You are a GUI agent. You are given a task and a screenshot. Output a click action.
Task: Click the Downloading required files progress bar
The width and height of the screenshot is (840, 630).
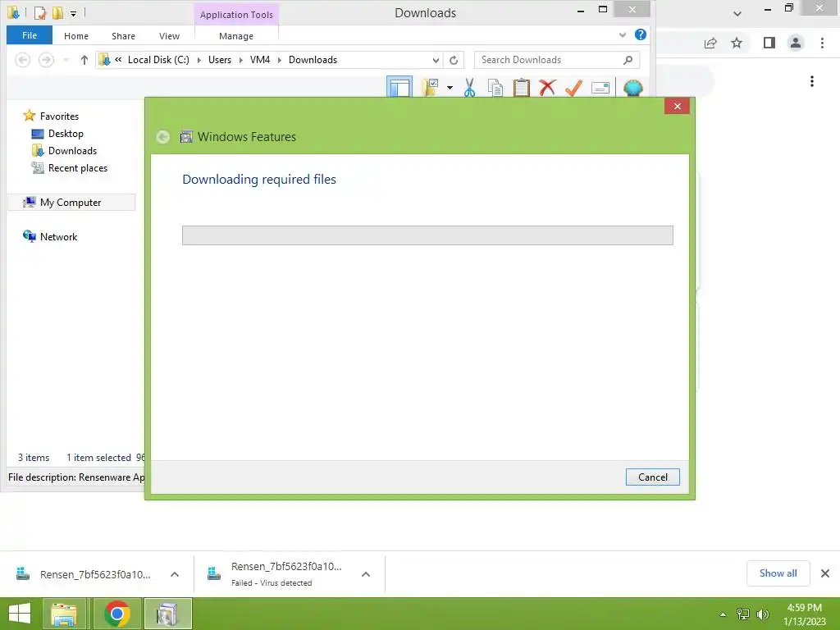click(x=427, y=235)
